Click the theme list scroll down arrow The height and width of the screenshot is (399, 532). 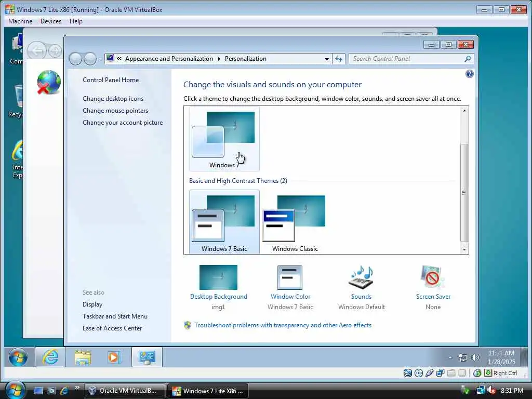pos(464,249)
